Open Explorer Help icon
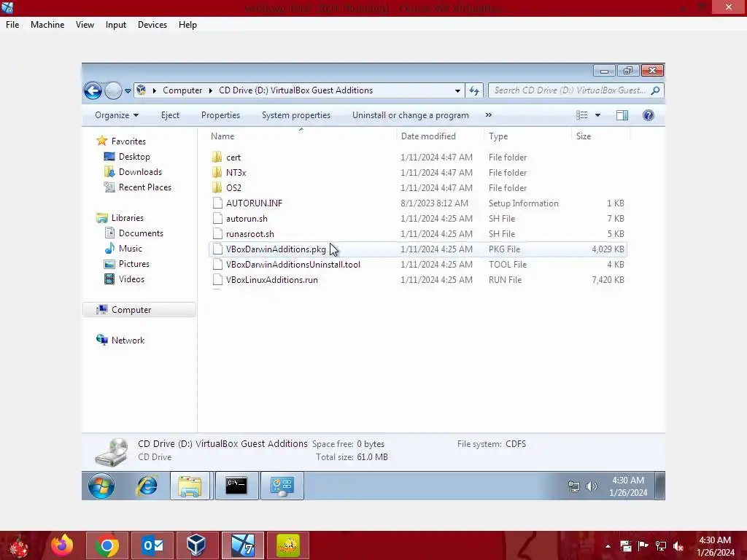This screenshot has height=560, width=747. (649, 114)
